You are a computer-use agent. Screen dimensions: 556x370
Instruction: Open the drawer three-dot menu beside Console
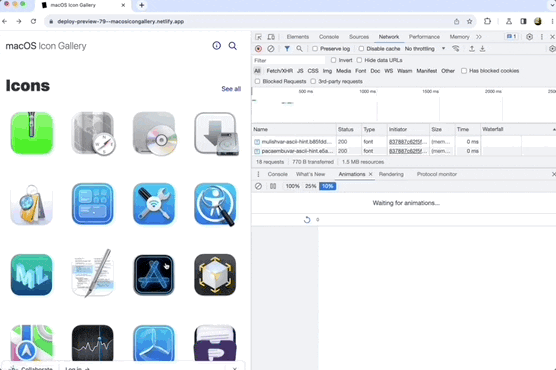pos(258,174)
